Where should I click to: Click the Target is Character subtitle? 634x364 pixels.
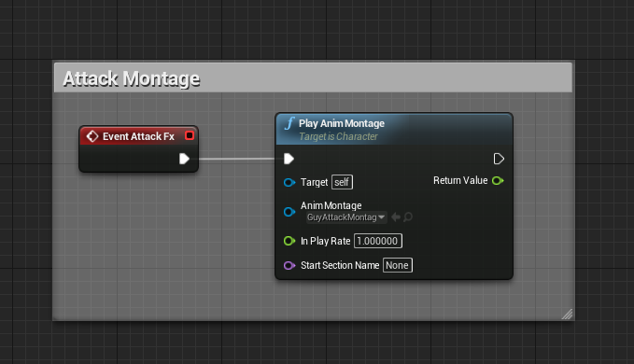point(338,136)
